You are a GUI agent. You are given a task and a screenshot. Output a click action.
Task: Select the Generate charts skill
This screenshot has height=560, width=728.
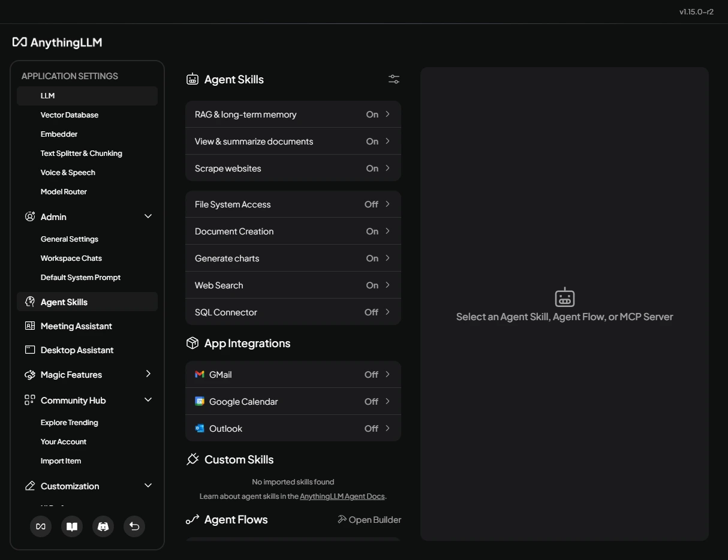293,258
